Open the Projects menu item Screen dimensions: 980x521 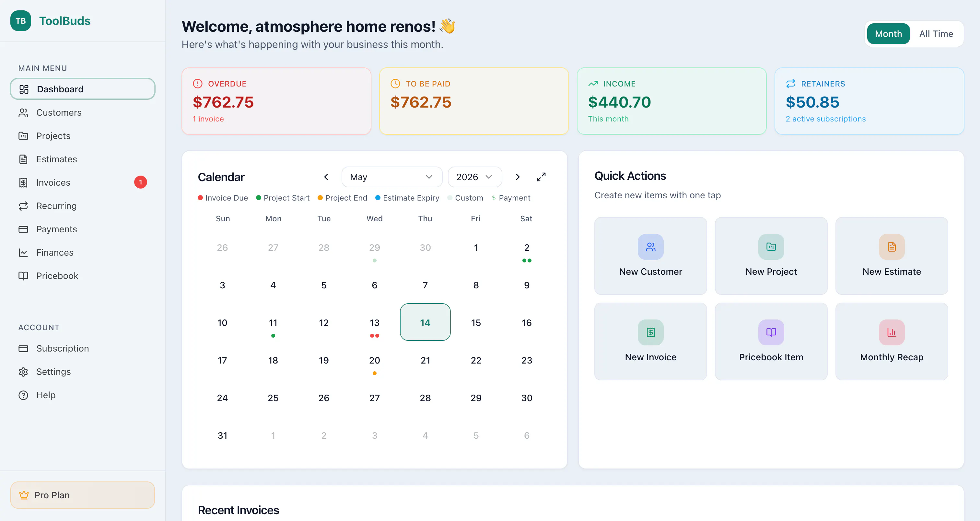pyautogui.click(x=83, y=136)
